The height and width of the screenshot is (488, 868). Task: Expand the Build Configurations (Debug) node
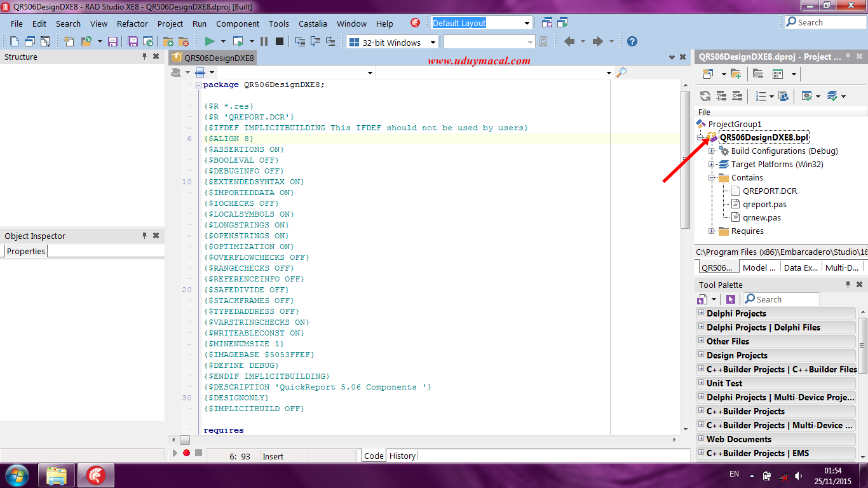[x=712, y=151]
